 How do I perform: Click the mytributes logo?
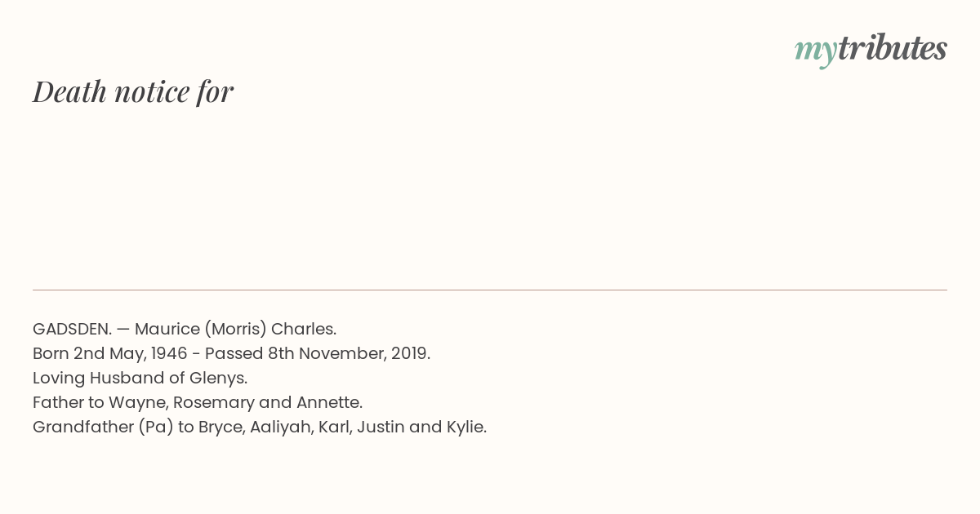click(871, 50)
